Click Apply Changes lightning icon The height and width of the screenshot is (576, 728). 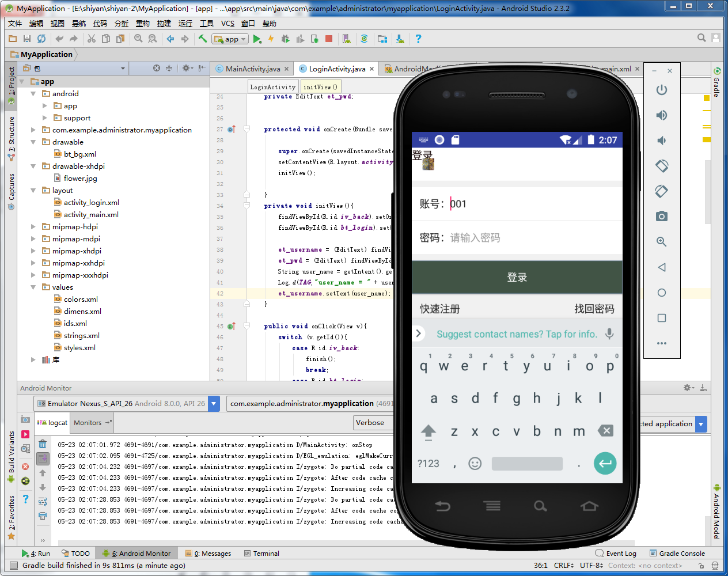[x=271, y=39]
